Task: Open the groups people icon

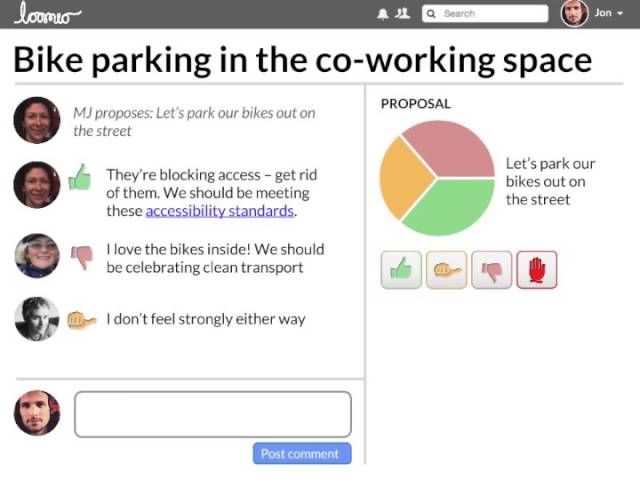Action: pos(402,13)
